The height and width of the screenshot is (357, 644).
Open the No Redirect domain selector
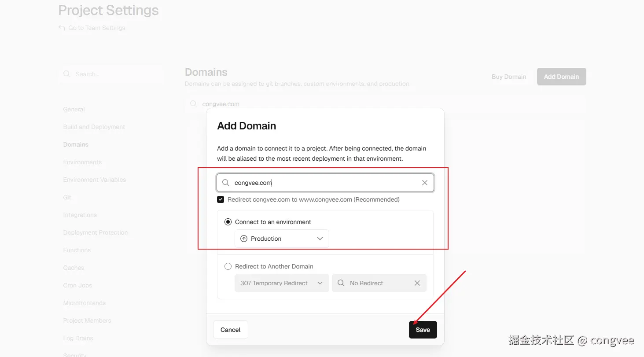(x=374, y=283)
